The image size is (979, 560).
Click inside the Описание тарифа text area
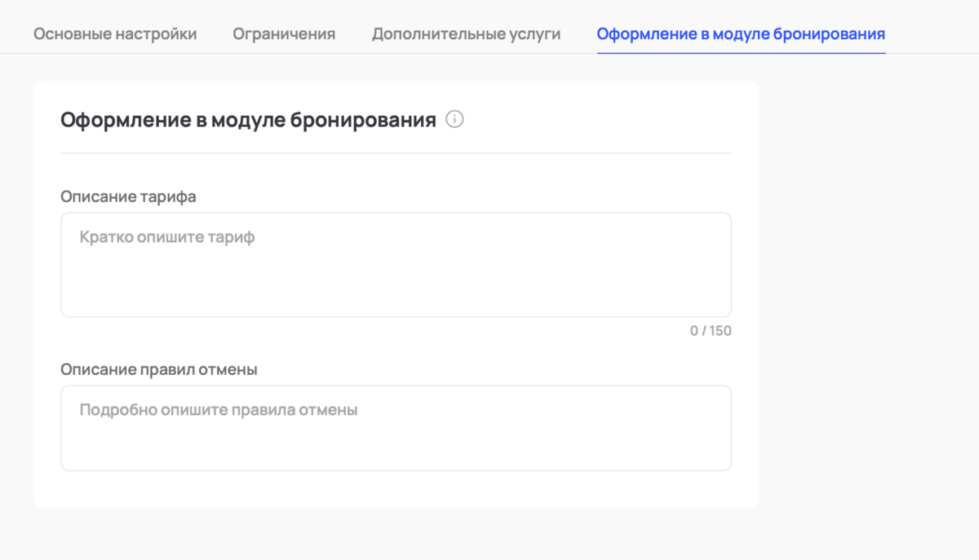point(396,264)
